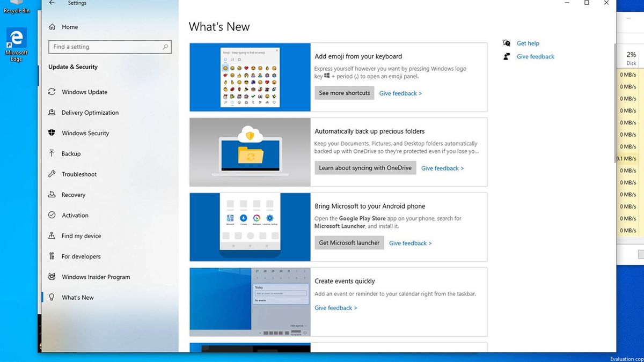Open Troubleshoot settings page

[79, 174]
